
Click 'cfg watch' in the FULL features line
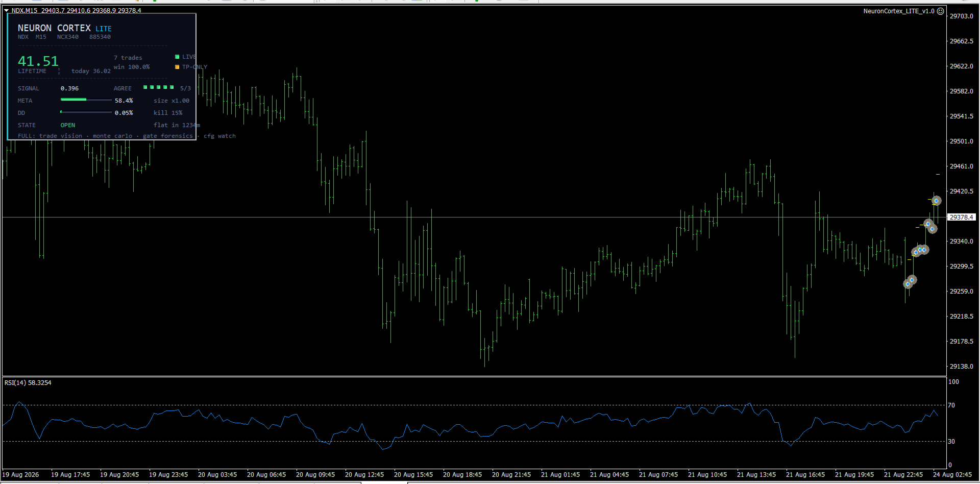[219, 136]
